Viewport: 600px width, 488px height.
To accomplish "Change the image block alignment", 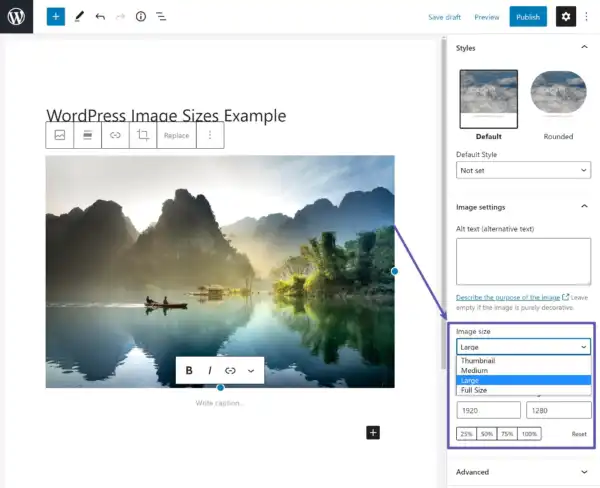I will coord(88,135).
